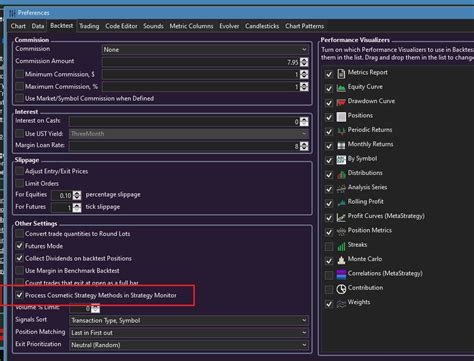The width and height of the screenshot is (474, 361).
Task: Open the Exit Prioritization dropdown
Action: tap(189, 345)
